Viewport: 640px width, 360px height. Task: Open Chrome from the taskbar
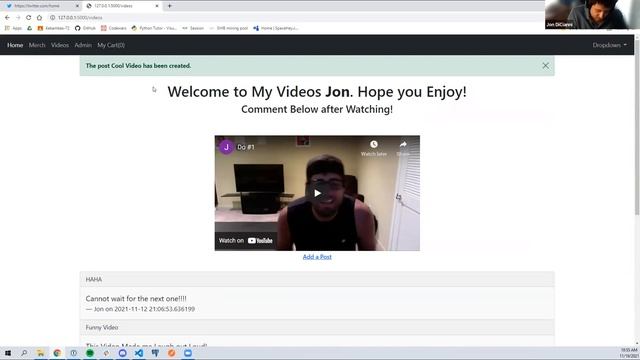(x=57, y=353)
